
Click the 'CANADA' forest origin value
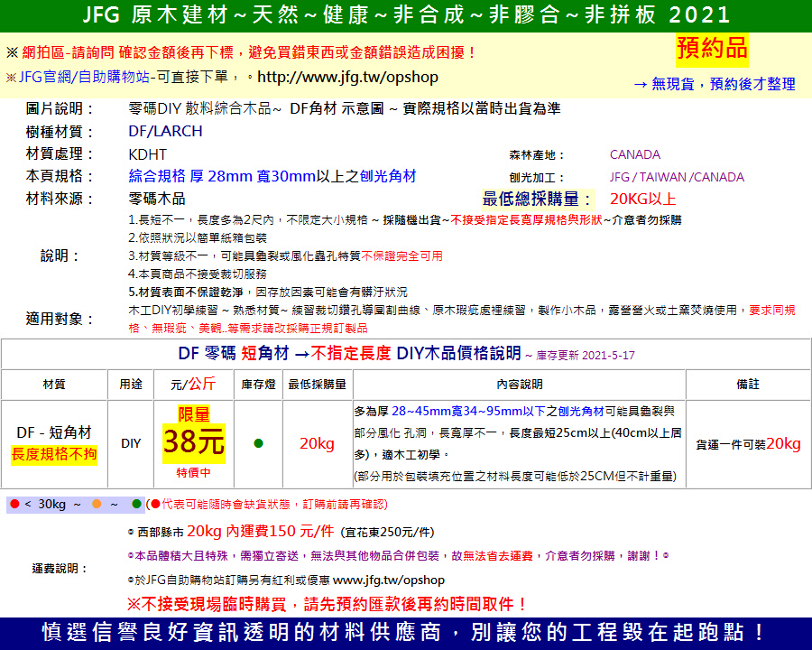(635, 154)
